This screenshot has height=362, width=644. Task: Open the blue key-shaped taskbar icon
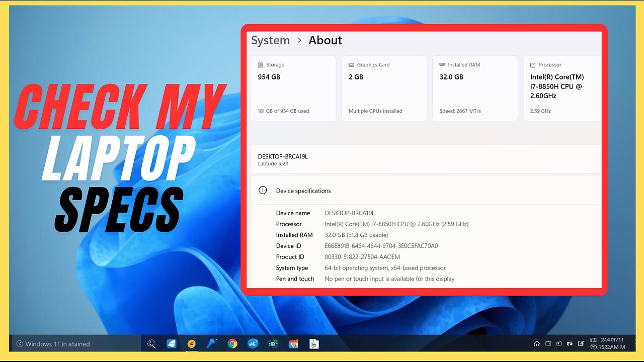[x=212, y=344]
